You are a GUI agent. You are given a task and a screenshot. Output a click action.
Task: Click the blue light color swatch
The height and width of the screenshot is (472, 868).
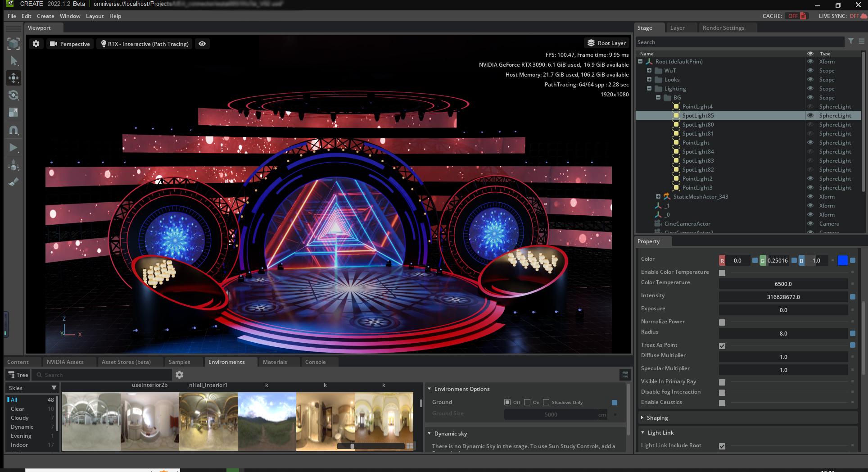pos(842,260)
